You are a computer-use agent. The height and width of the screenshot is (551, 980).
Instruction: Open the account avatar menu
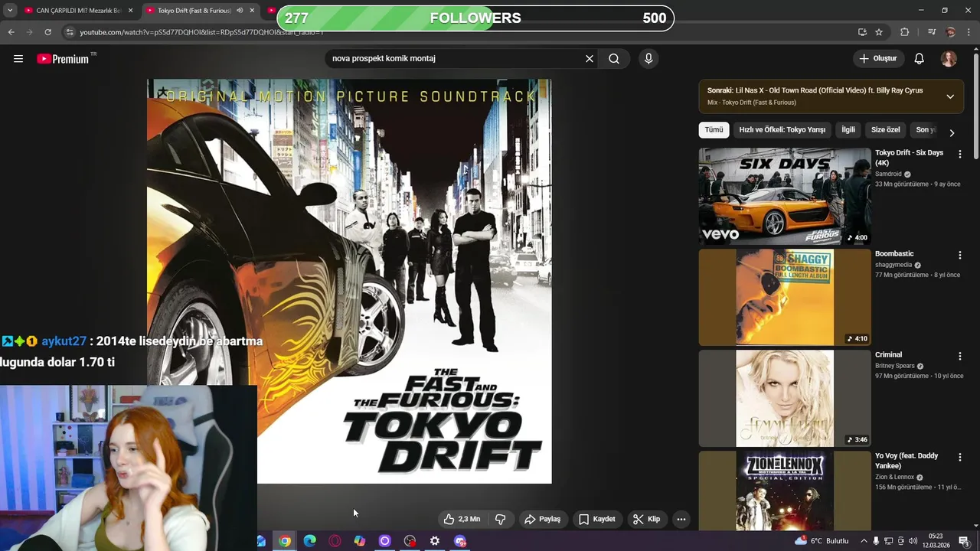tap(949, 59)
